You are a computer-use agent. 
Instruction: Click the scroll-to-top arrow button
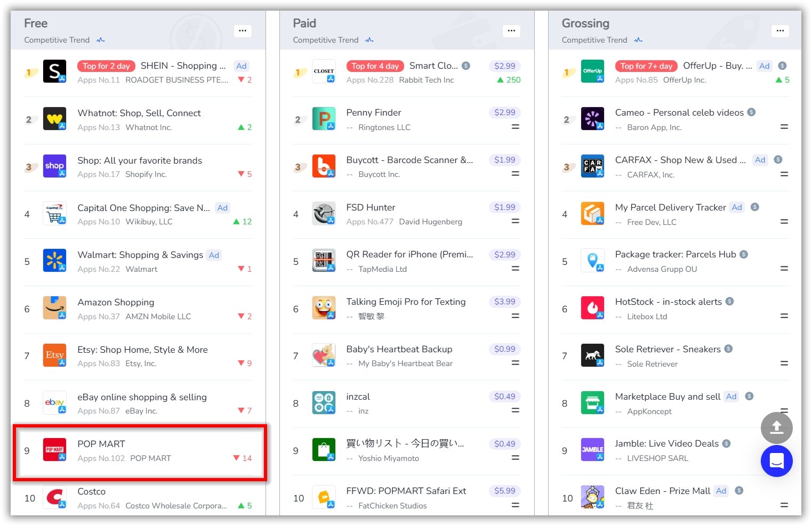point(776,428)
